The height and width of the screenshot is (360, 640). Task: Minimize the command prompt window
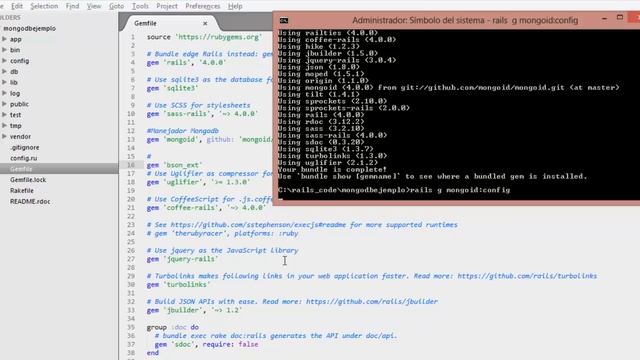click(604, 19)
